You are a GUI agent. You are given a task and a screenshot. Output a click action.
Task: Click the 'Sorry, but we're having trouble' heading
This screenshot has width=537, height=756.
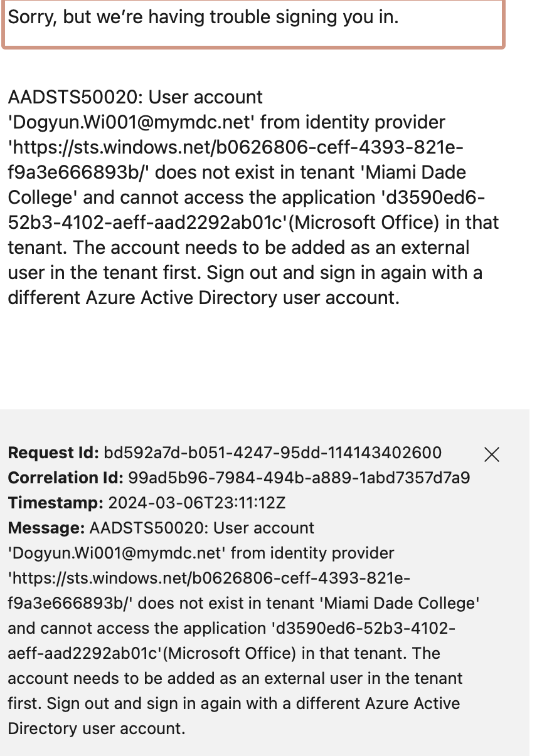coord(203,17)
